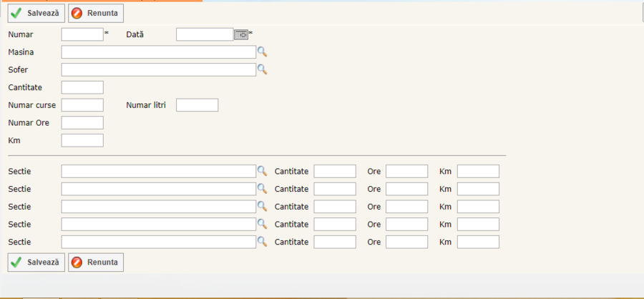This screenshot has height=299, width=644.
Task: Click the Km field in last Sectie row
Action: coord(478,242)
